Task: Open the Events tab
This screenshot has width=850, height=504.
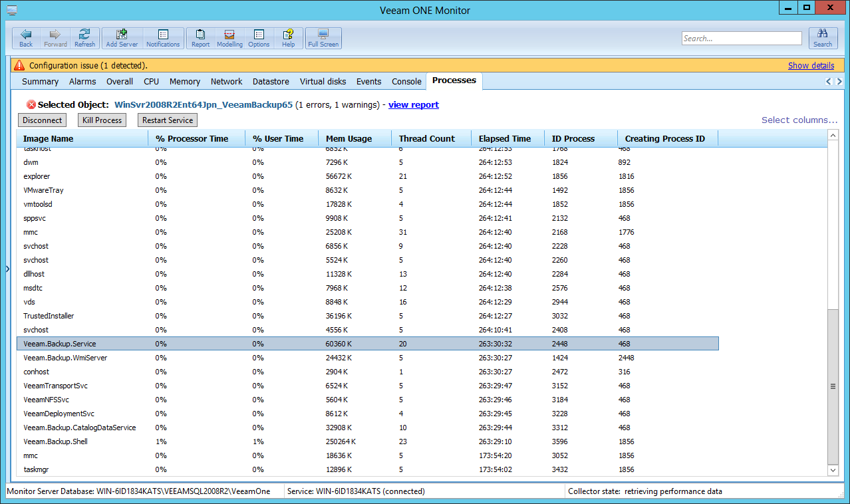Action: point(368,81)
